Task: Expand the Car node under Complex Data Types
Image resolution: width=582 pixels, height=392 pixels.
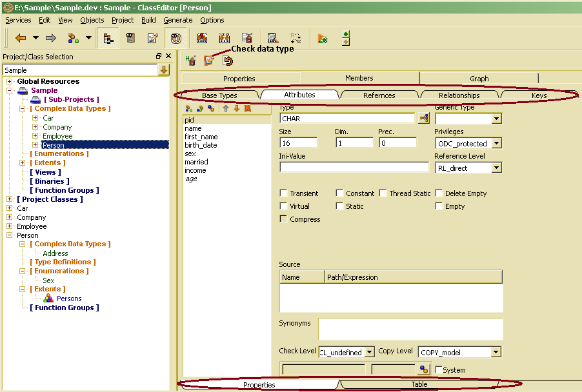Action: 35,118
